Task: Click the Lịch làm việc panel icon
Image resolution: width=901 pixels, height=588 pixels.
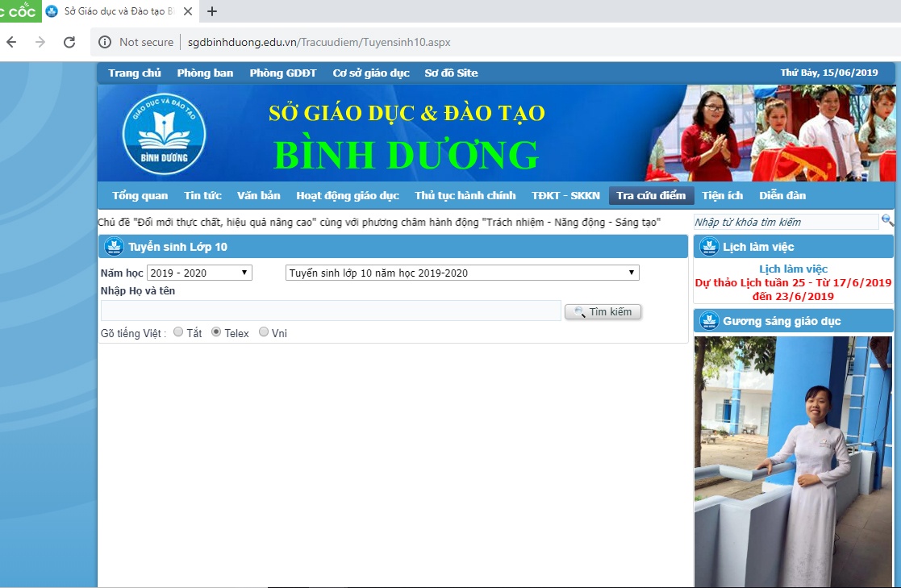Action: click(x=709, y=247)
